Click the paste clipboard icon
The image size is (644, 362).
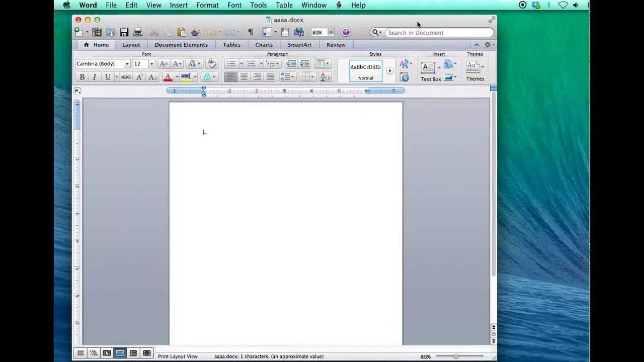pos(182,32)
